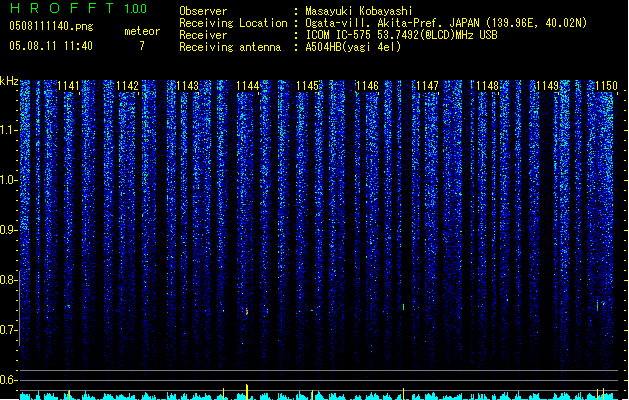
Task: Click the 1147 time marker
Action: [428, 86]
